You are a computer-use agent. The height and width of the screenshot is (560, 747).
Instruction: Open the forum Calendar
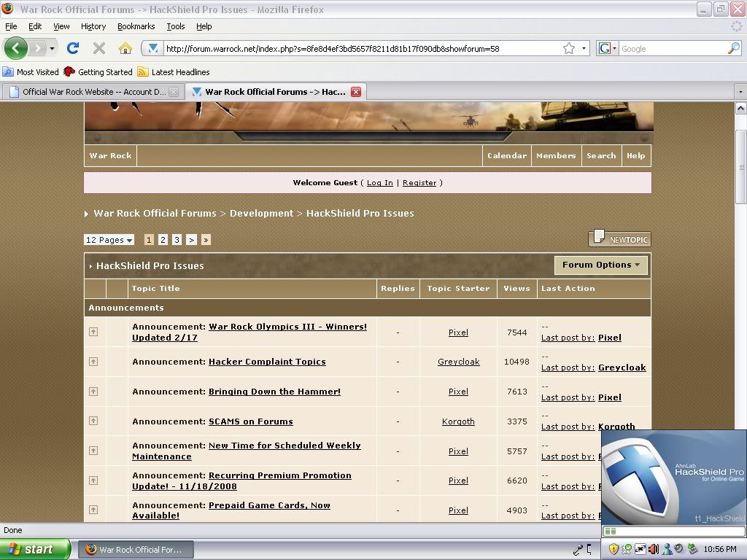click(x=507, y=156)
